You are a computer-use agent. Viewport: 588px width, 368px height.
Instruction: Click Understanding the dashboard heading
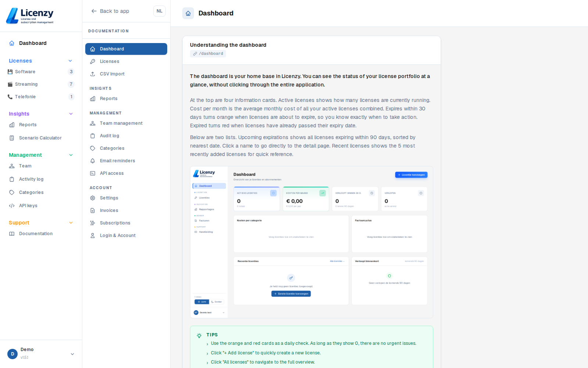[x=228, y=45]
